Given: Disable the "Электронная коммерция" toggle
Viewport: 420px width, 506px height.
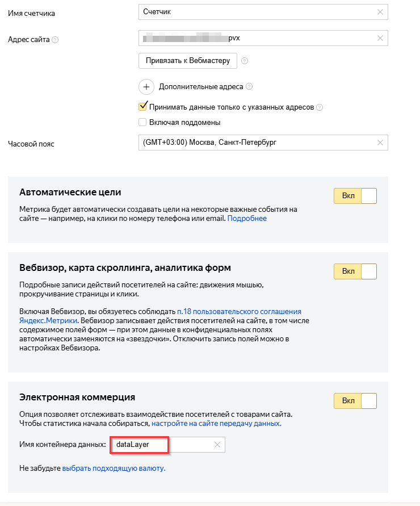Looking at the screenshot, I should click(355, 400).
